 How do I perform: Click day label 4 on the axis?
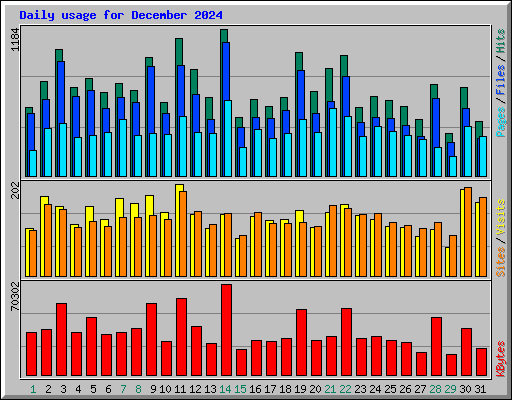(x=78, y=389)
